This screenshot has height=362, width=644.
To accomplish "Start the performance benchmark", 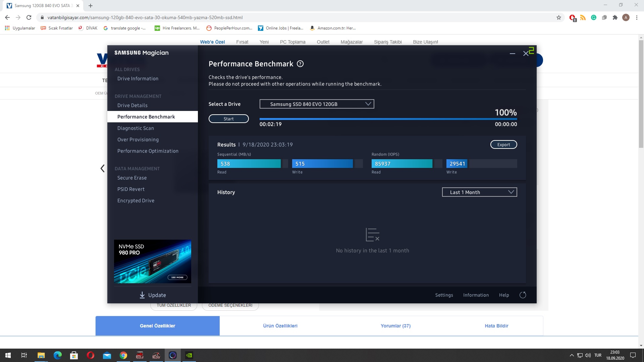I will tap(228, 119).
